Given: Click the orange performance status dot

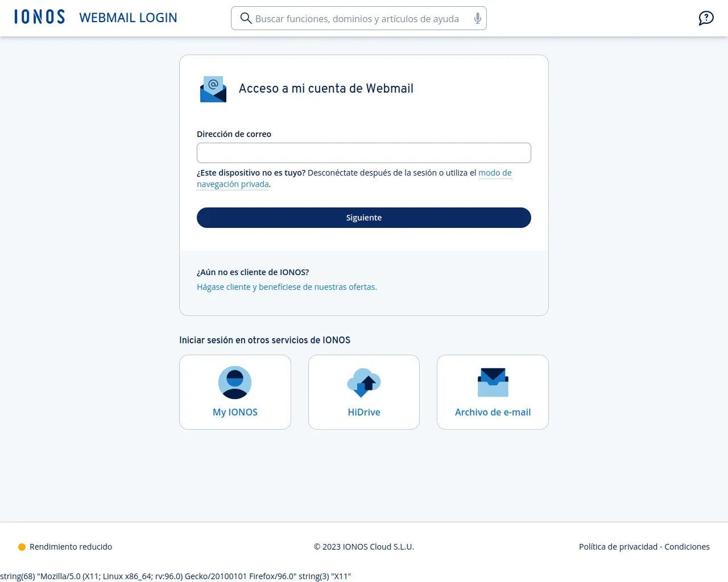Looking at the screenshot, I should pos(22,547).
